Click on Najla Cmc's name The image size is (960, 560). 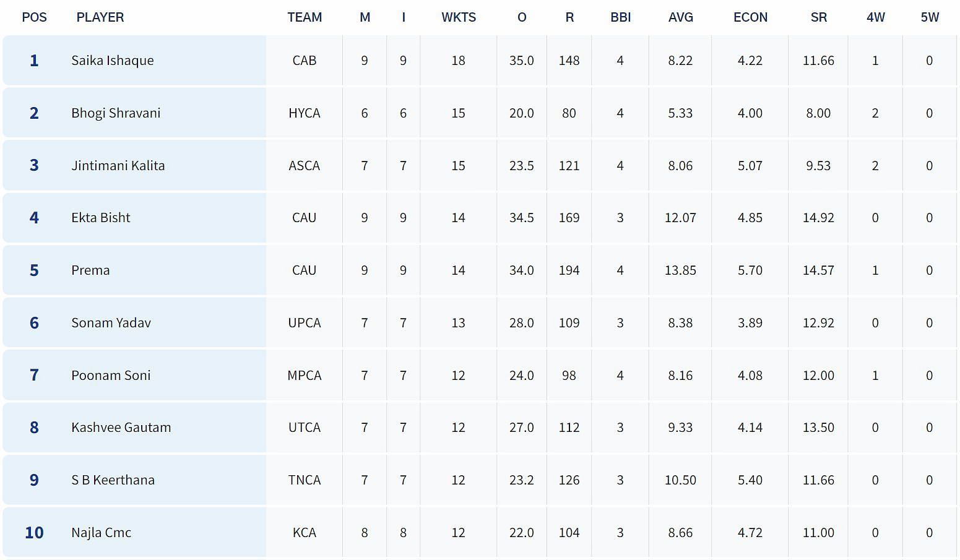[x=102, y=533]
